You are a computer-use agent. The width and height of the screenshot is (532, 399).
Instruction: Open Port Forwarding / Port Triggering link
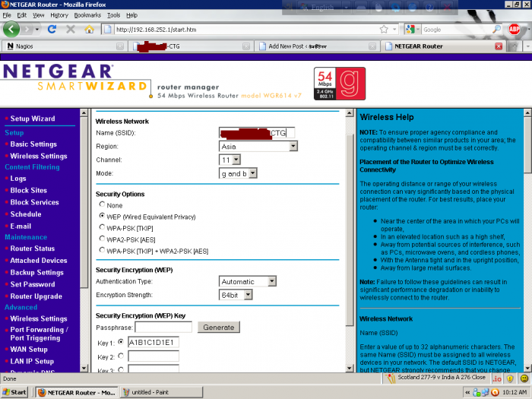(x=39, y=334)
